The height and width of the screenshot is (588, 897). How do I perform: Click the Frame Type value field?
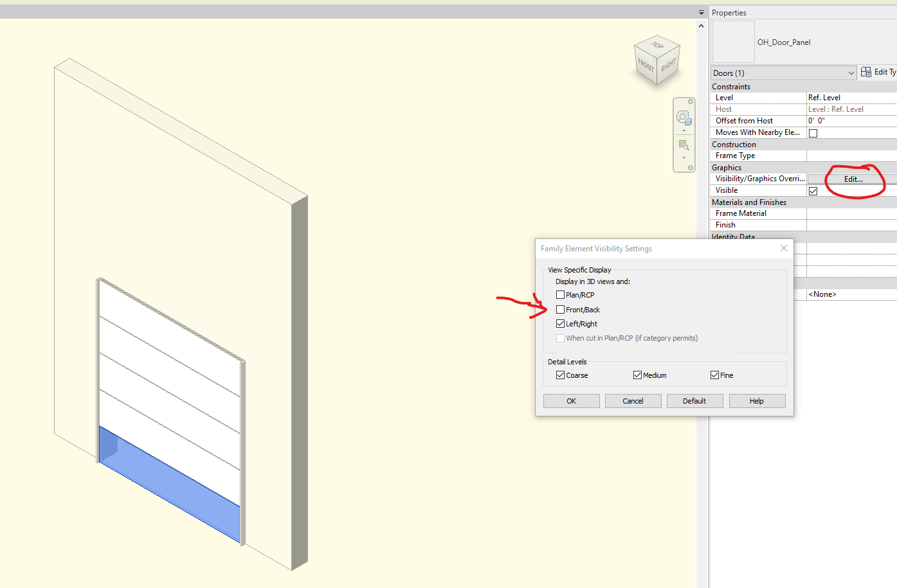(x=852, y=156)
